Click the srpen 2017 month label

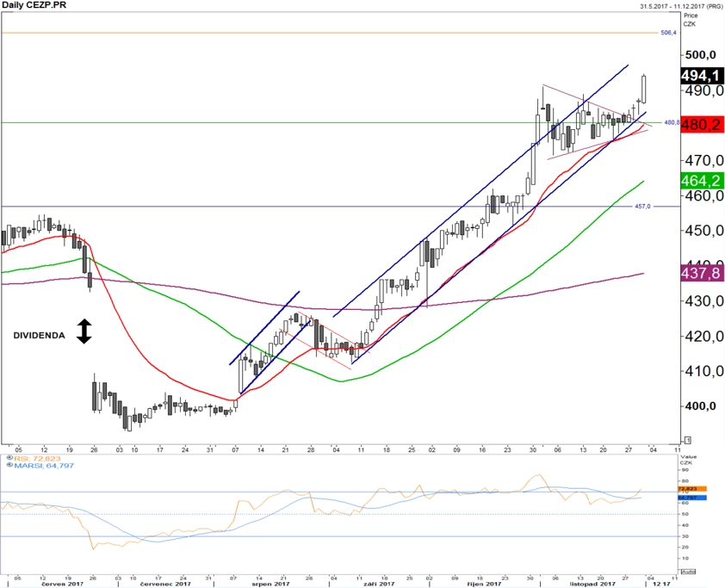[x=270, y=584]
